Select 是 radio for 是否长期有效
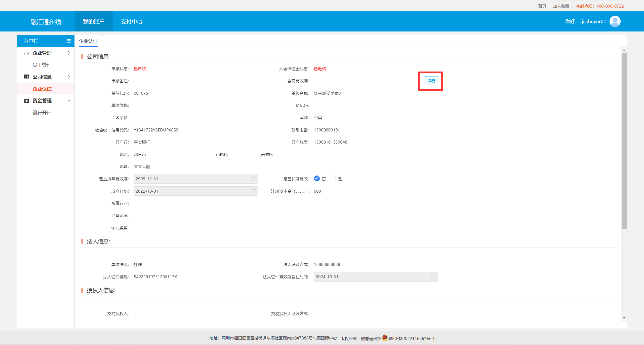Image resolution: width=644 pixels, height=345 pixels. 333,179
